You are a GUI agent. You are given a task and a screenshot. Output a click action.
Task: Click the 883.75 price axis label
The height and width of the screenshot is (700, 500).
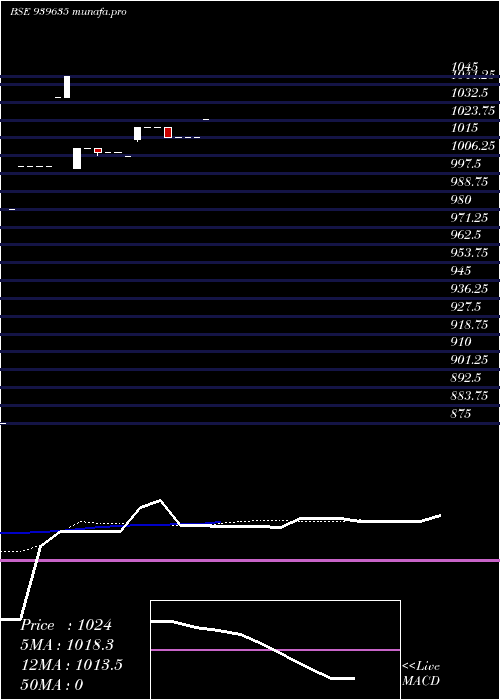(x=470, y=396)
